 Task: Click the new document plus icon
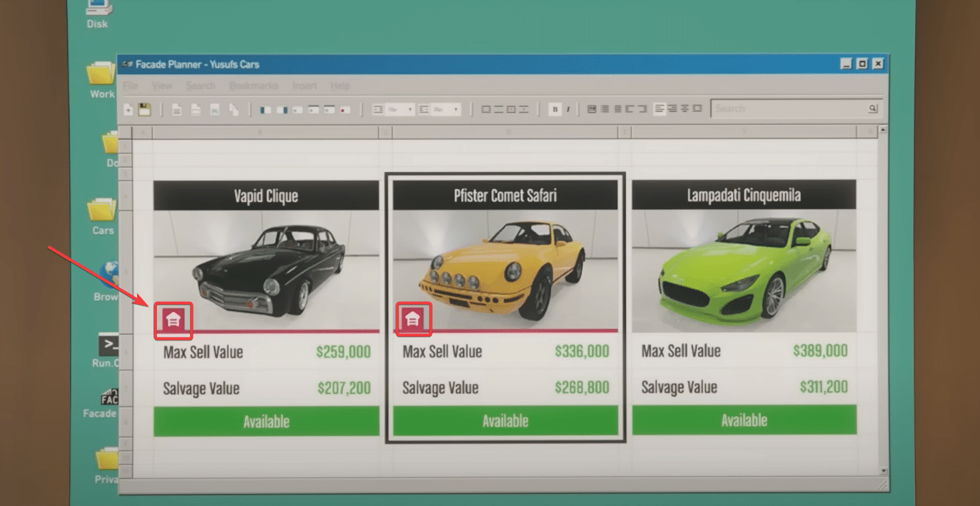(x=128, y=109)
